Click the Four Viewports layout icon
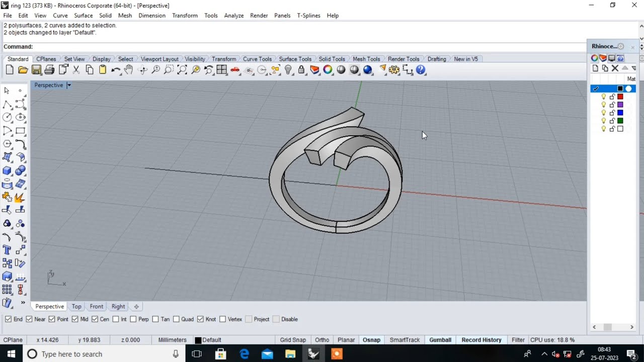Screen dimensions: 644x362 222,70
